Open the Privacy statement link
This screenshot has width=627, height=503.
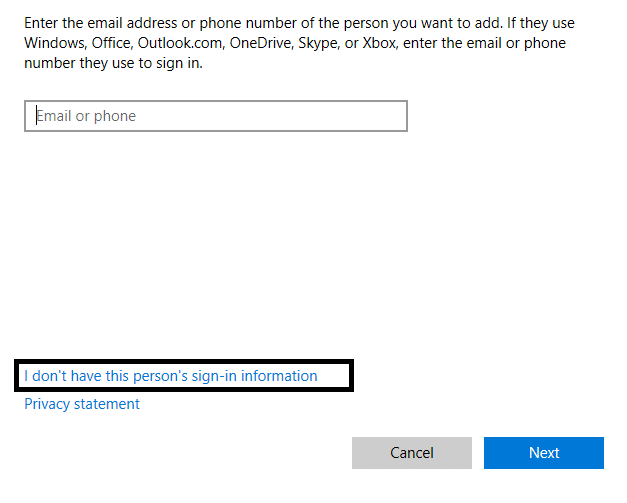click(82, 404)
